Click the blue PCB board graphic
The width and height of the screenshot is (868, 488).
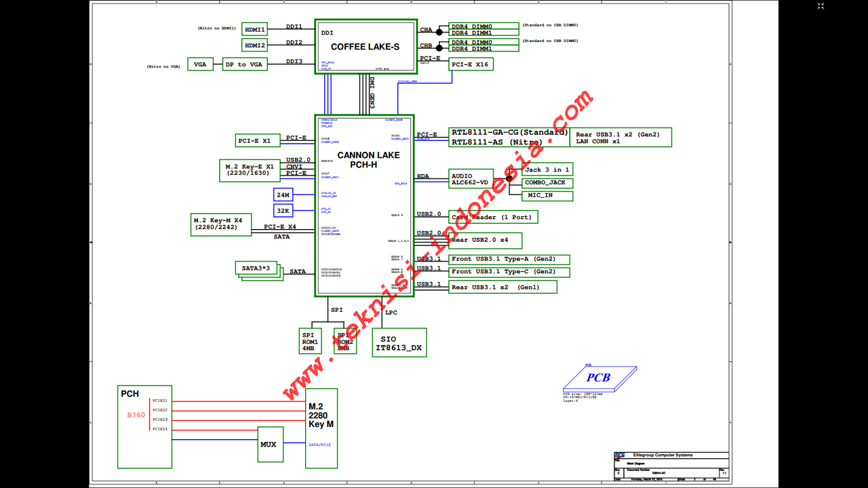coord(599,378)
